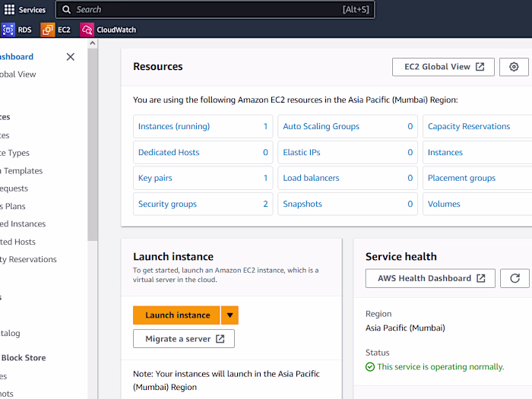Select Dashboard in the sidebar

click(x=16, y=57)
